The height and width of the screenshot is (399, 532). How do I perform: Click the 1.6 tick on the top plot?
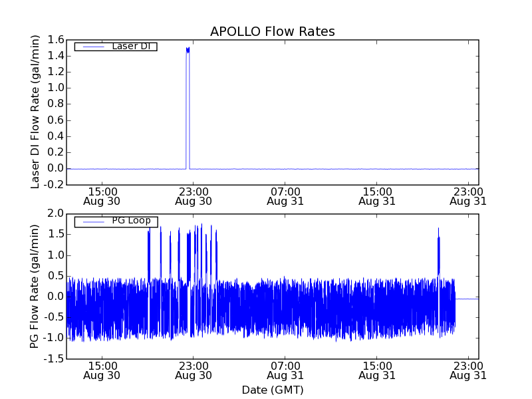56,40
